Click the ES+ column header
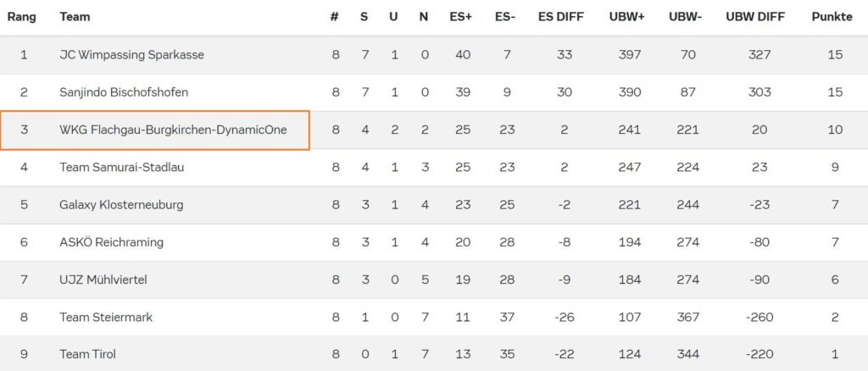The height and width of the screenshot is (371, 868). point(462,17)
